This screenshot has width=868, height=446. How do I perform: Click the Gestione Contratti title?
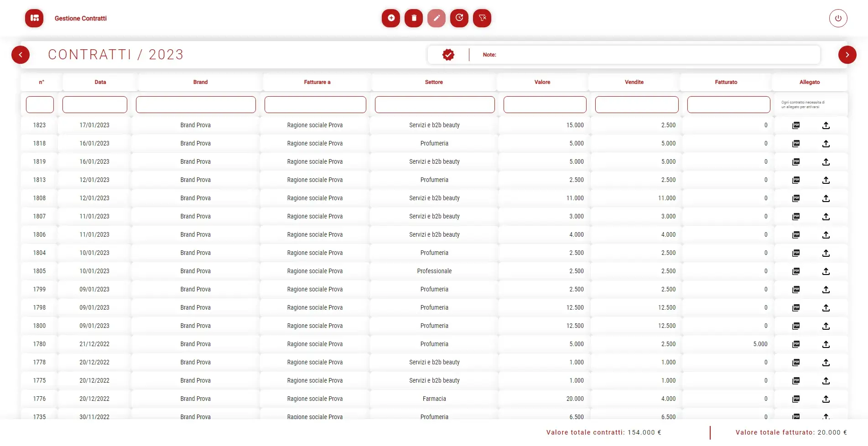tap(81, 18)
